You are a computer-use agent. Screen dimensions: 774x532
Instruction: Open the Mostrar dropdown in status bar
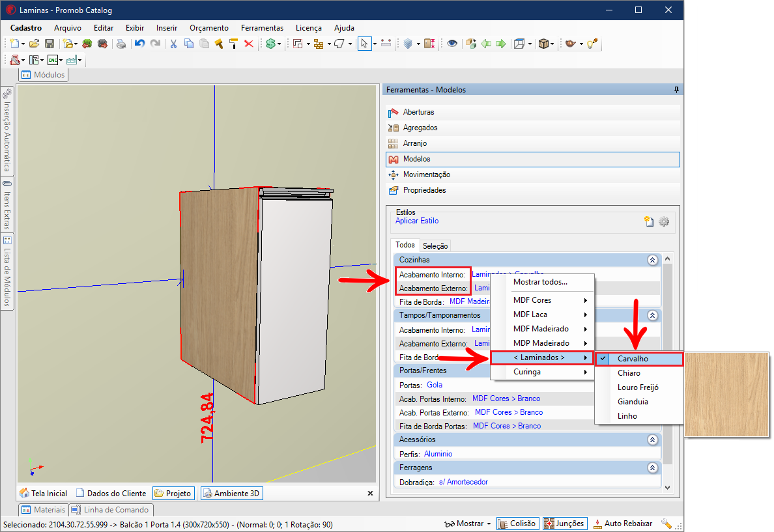coord(468,524)
